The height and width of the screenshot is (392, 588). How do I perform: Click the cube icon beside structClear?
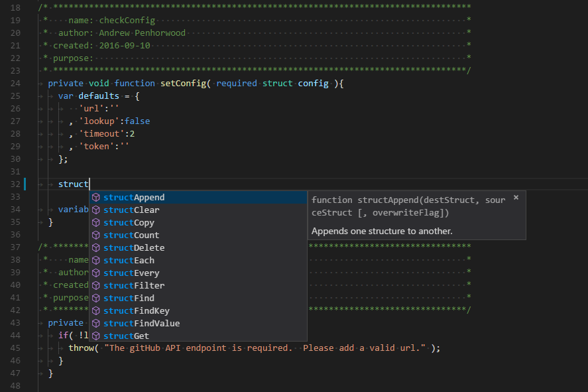tap(96, 210)
